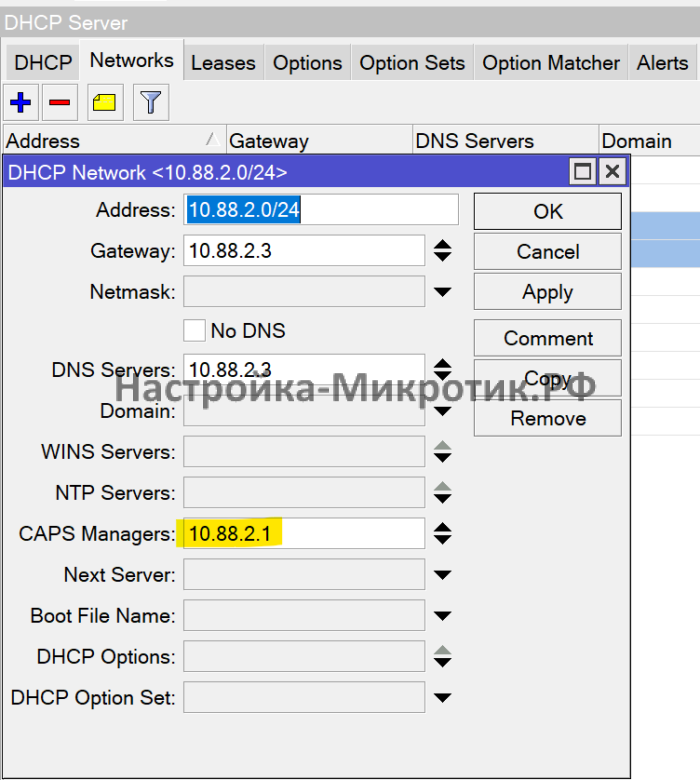
Task: Click the Cancel button
Action: (x=548, y=252)
